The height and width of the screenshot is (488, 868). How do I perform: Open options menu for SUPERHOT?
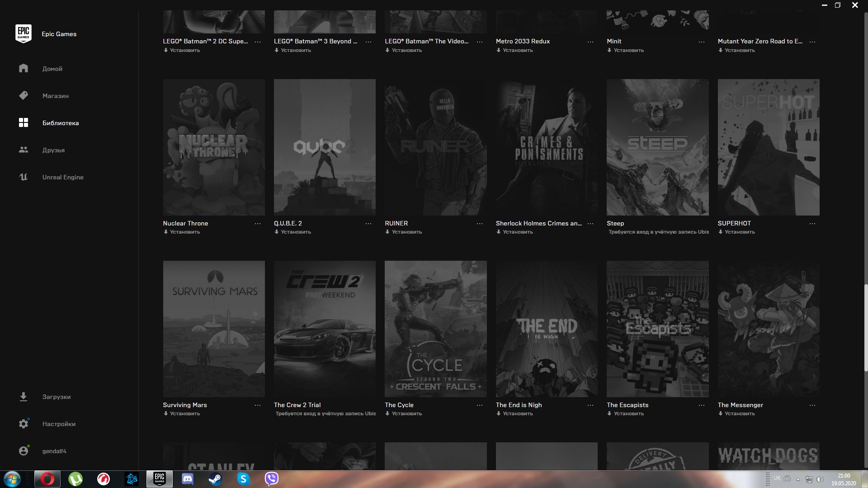tap(812, 224)
